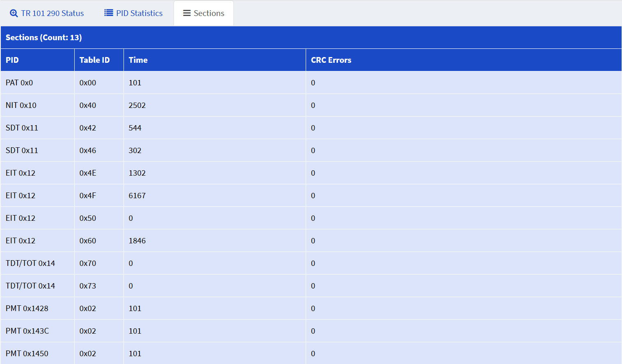
Task: Click the Time value 6167
Action: (137, 195)
